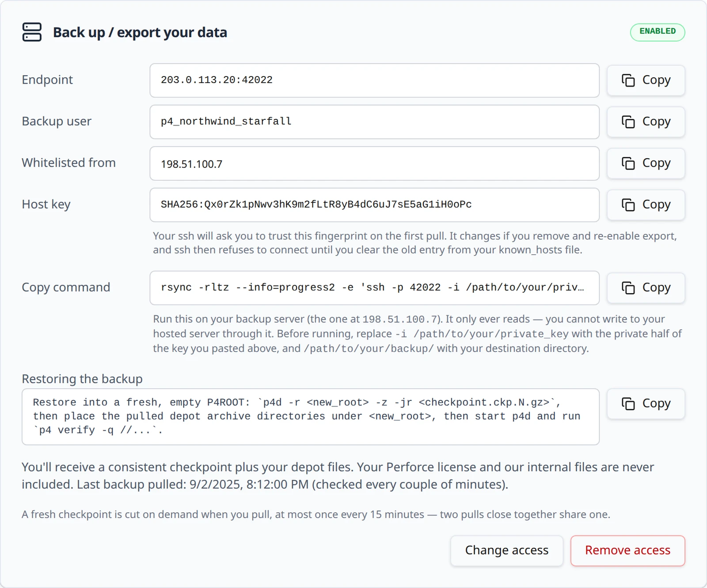The width and height of the screenshot is (707, 588).
Task: Click the ENABLED status badge
Action: (x=658, y=32)
